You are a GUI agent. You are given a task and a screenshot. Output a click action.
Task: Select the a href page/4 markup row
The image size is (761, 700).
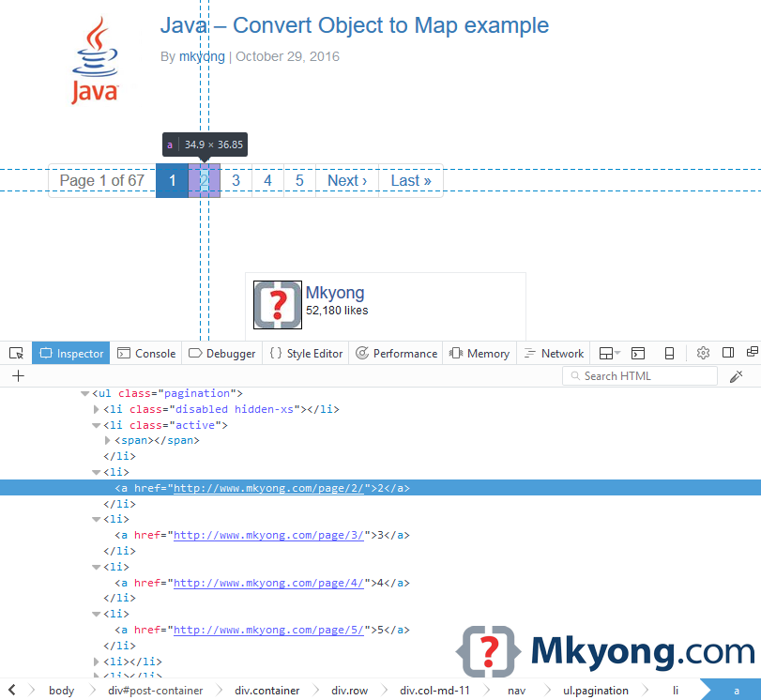[262, 583]
